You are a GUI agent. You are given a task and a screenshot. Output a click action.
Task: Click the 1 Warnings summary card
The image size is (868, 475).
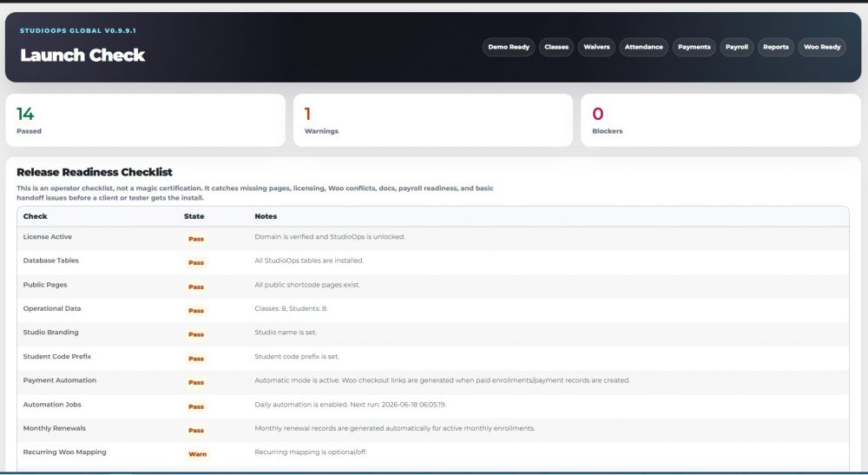(x=433, y=120)
